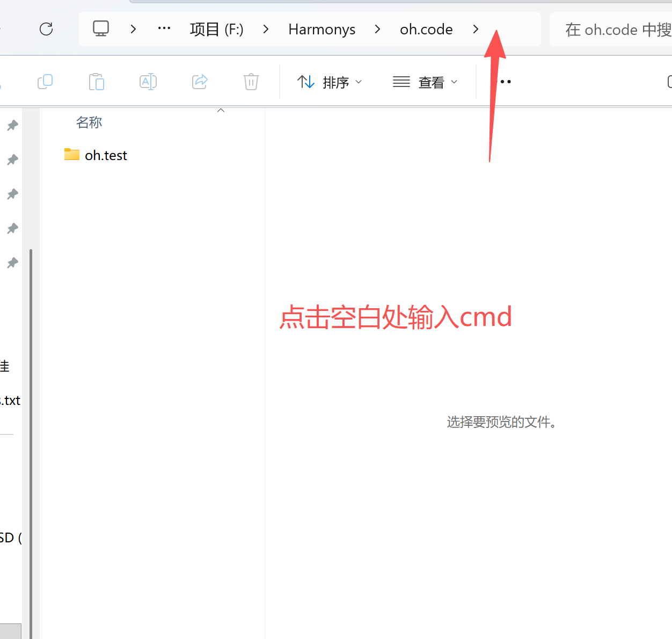Click the Refresh icon in the address bar

pyautogui.click(x=46, y=29)
